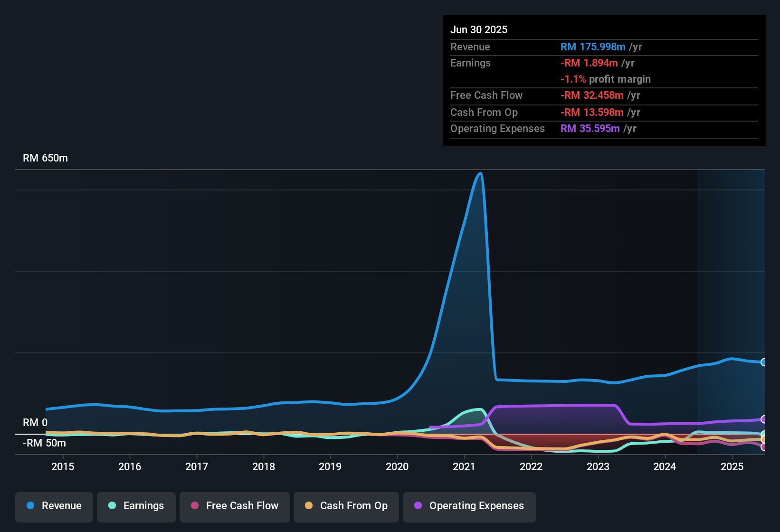Select the 2021 x-axis label
780x532 pixels.
(x=464, y=466)
